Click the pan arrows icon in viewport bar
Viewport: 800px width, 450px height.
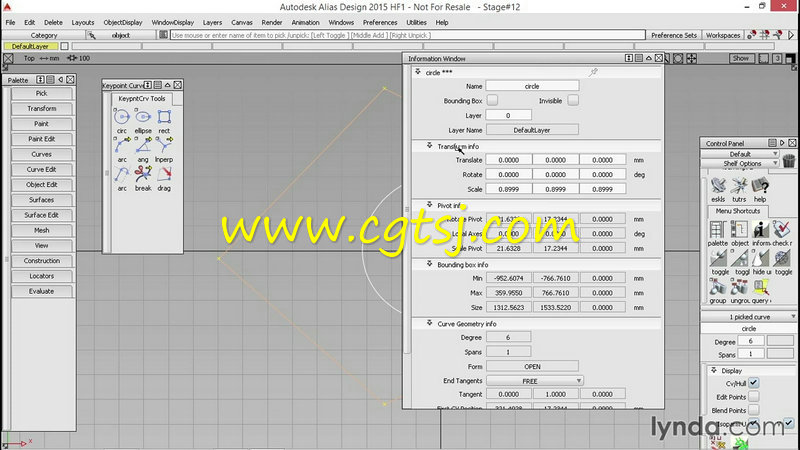tap(691, 58)
